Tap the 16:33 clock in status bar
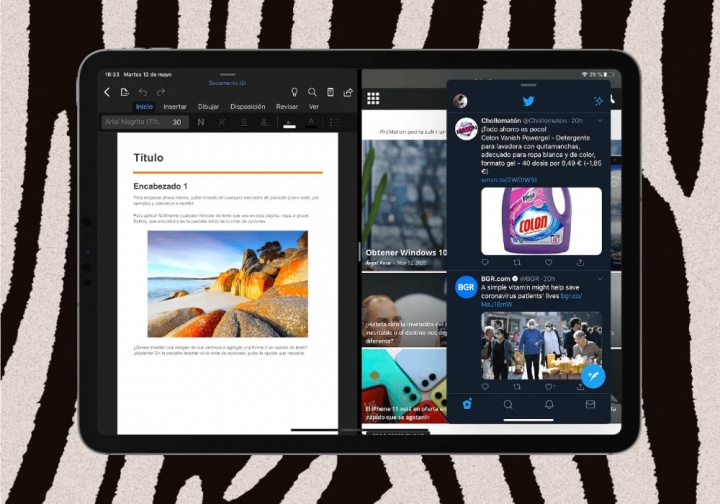 (112, 74)
